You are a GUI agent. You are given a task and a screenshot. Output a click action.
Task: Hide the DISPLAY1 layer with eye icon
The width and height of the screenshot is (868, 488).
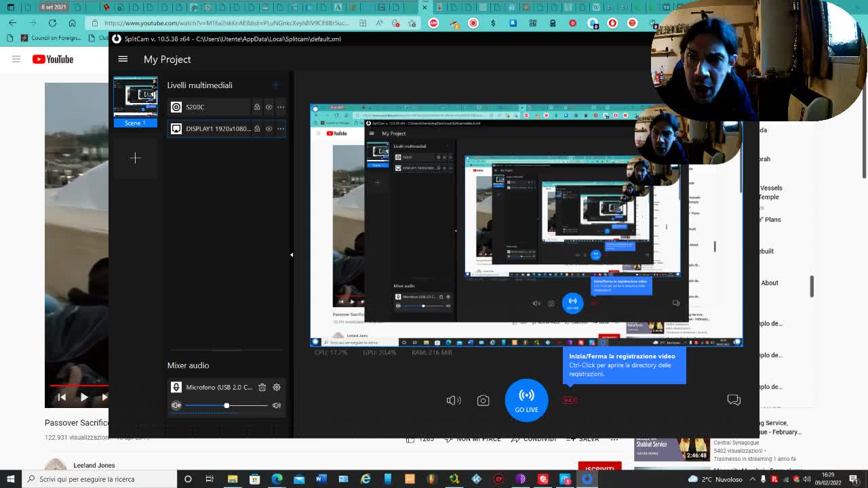(x=269, y=129)
